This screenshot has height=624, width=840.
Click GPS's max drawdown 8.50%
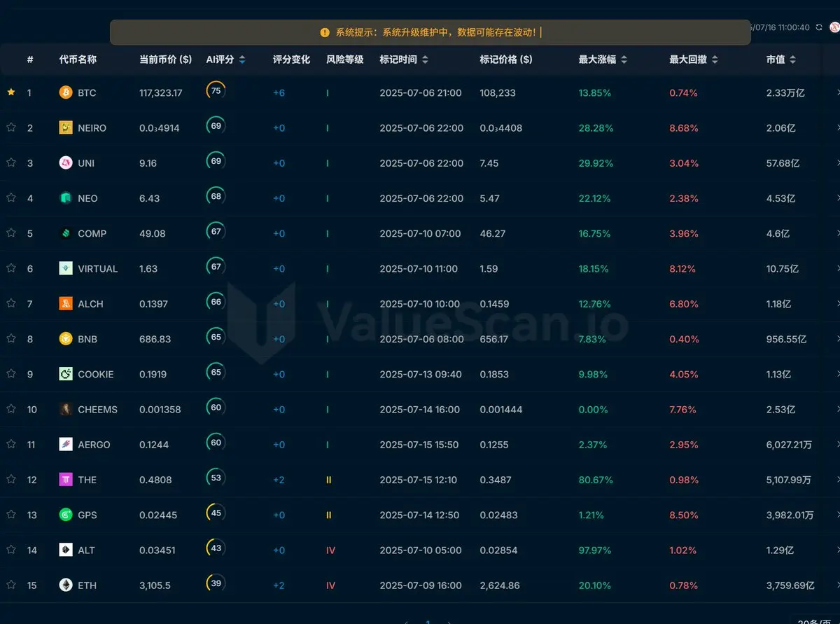pos(684,515)
